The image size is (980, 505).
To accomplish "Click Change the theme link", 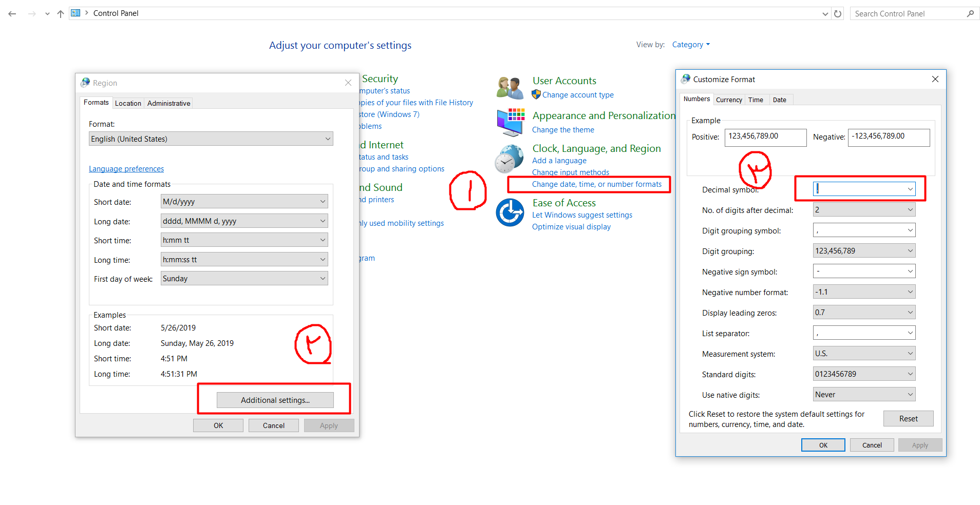I will pyautogui.click(x=563, y=130).
